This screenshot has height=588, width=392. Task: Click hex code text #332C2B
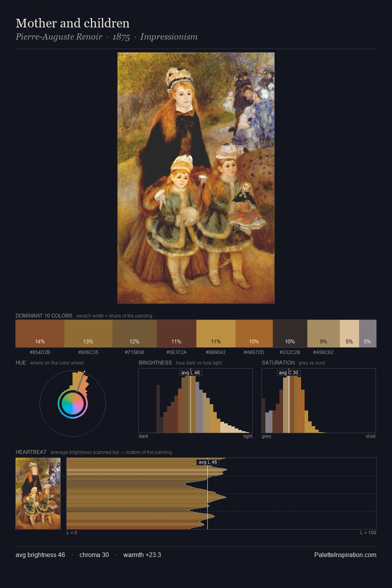290,352
